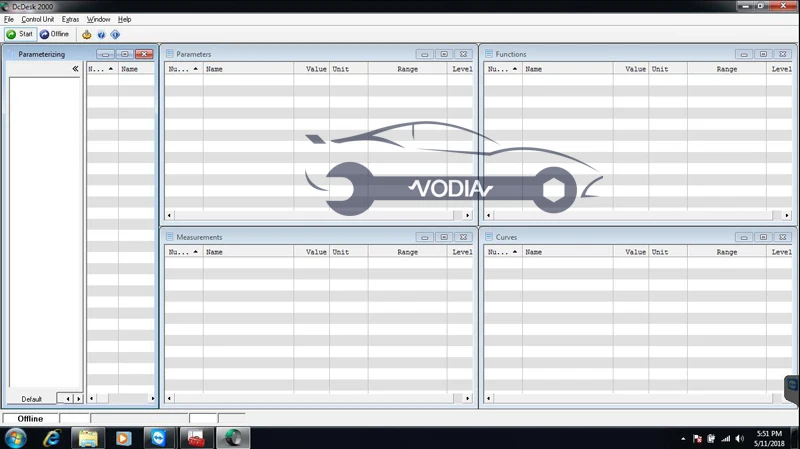Click the Value header in Functions window
The height and width of the screenshot is (449, 800).
pyautogui.click(x=631, y=69)
